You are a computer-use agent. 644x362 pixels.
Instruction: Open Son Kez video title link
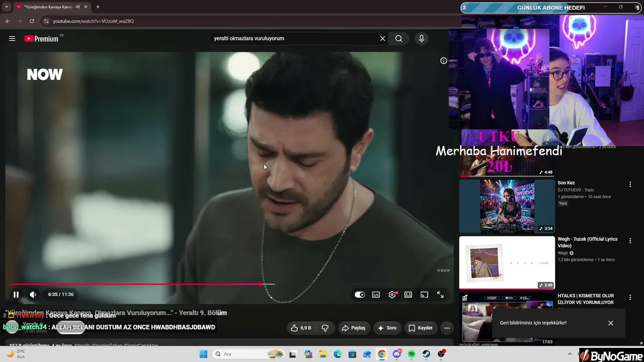[566, 183]
